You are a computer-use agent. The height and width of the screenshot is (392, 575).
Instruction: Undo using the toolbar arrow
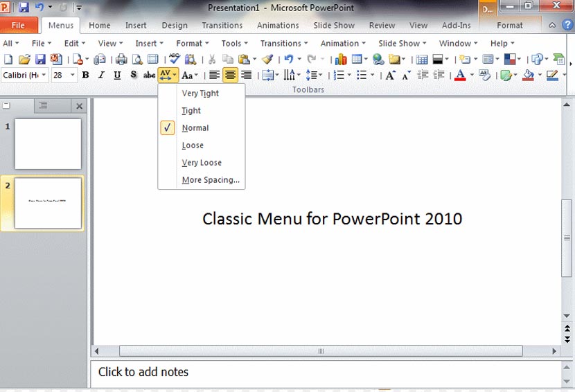tap(289, 59)
